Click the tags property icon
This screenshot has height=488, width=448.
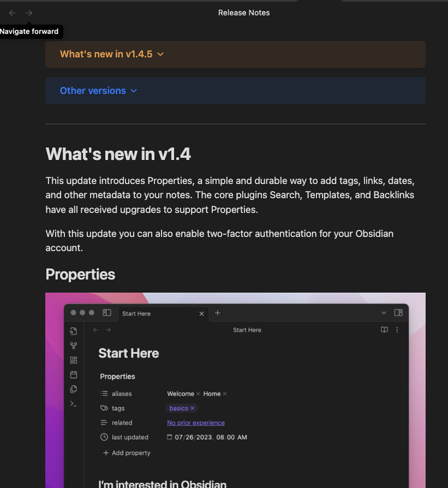104,408
